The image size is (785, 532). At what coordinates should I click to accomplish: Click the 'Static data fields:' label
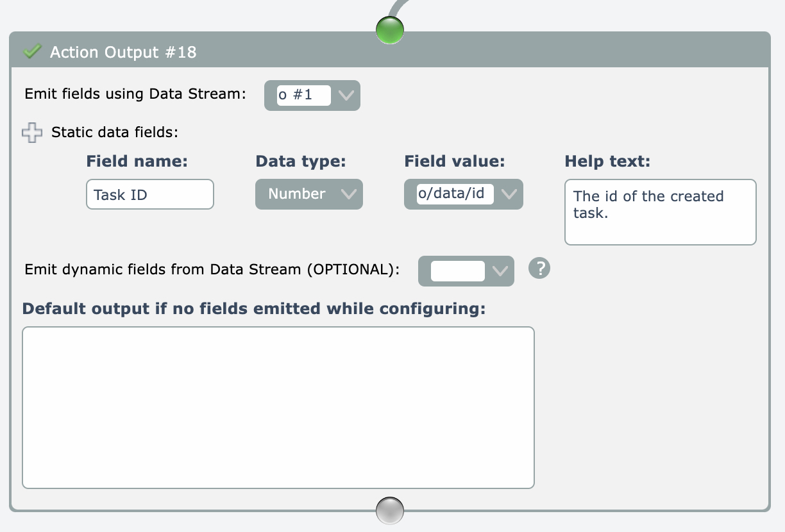point(114,133)
